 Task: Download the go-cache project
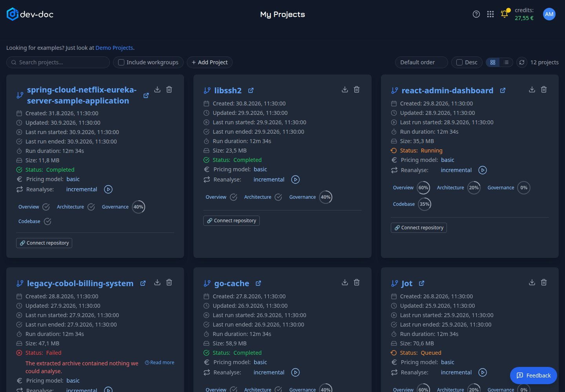tap(344, 282)
